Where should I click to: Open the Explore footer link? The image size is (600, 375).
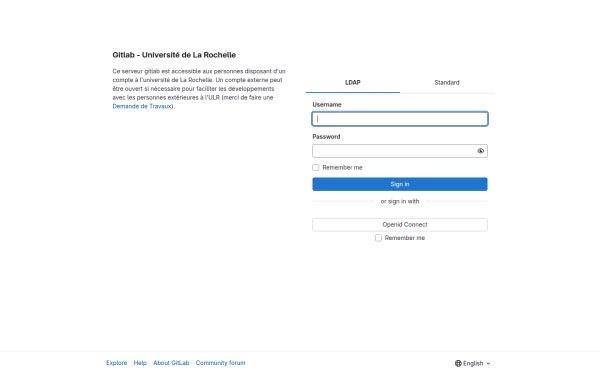coord(117,363)
